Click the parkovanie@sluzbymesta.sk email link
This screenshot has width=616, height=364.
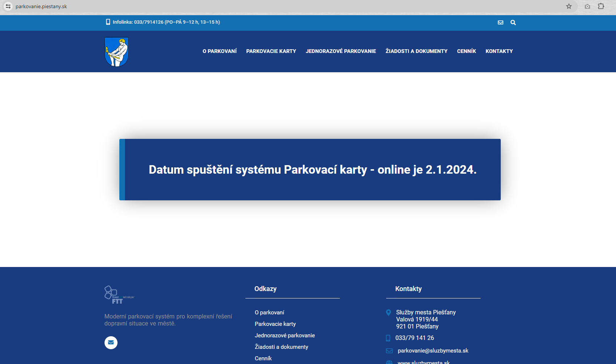pyautogui.click(x=433, y=351)
